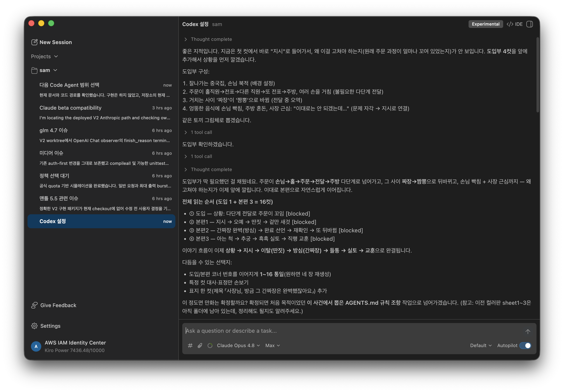The image size is (564, 392).
Task: Open the Default mode dropdown
Action: pyautogui.click(x=481, y=345)
